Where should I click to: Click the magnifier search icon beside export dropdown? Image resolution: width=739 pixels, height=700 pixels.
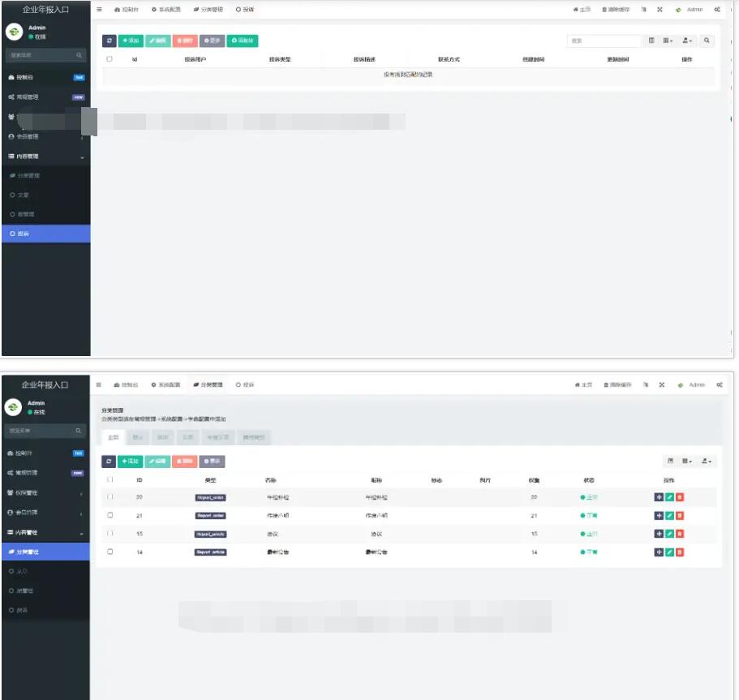pyautogui.click(x=707, y=41)
